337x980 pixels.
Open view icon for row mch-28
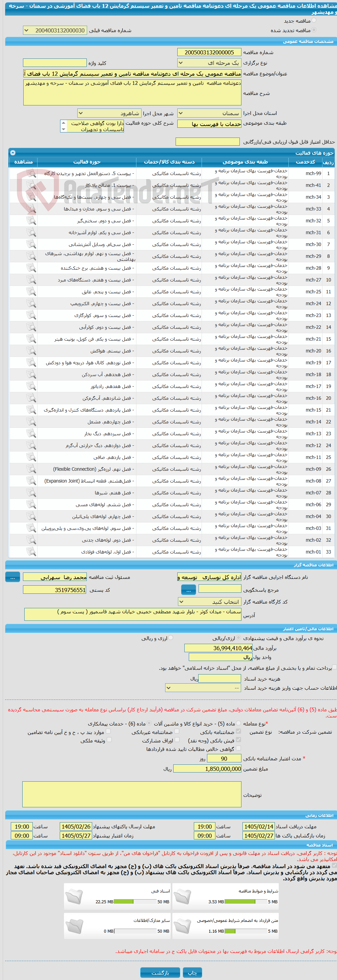click(x=31, y=268)
